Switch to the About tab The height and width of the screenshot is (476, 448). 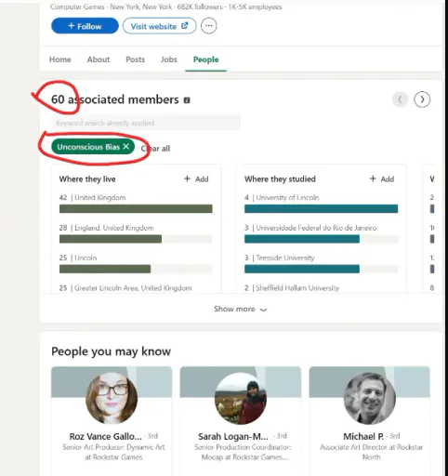[x=99, y=59]
